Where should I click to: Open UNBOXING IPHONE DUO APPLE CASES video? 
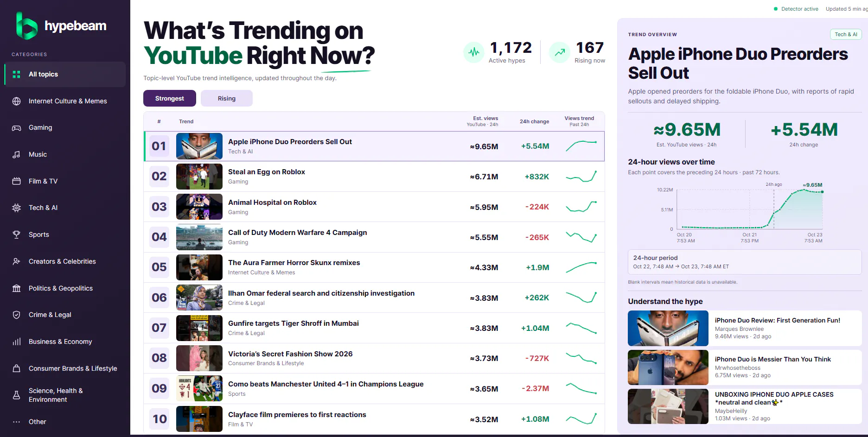click(745, 406)
